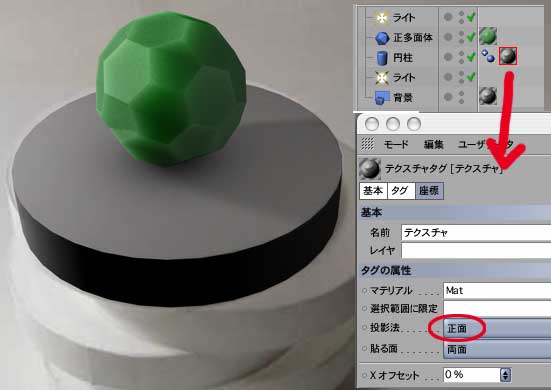Click the マテリアル parameter label
The image size is (551, 390).
[x=391, y=291]
